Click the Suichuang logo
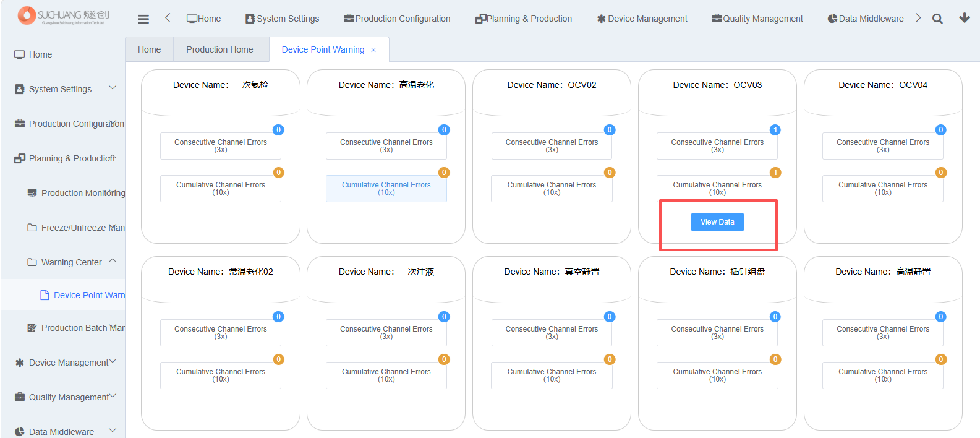The image size is (980, 438). [x=64, y=15]
